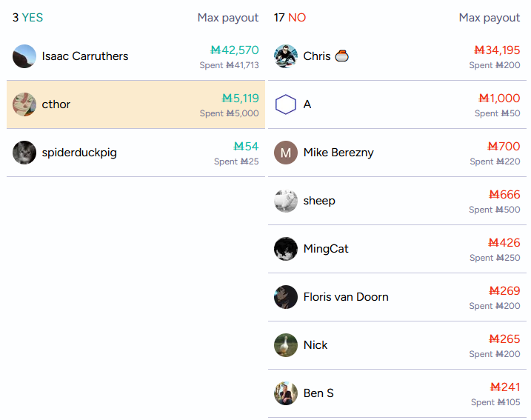
Task: Click MingCat's dark avatar
Action: click(286, 249)
